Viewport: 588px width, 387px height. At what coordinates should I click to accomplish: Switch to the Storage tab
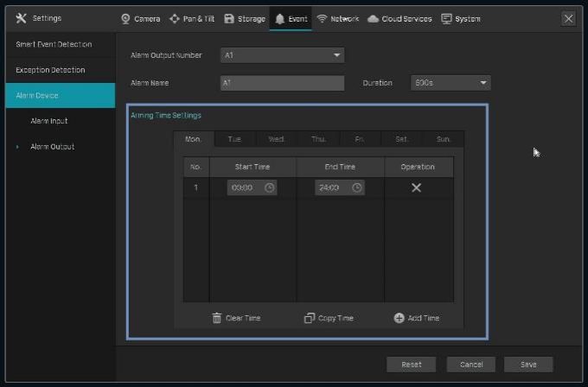pyautogui.click(x=245, y=18)
